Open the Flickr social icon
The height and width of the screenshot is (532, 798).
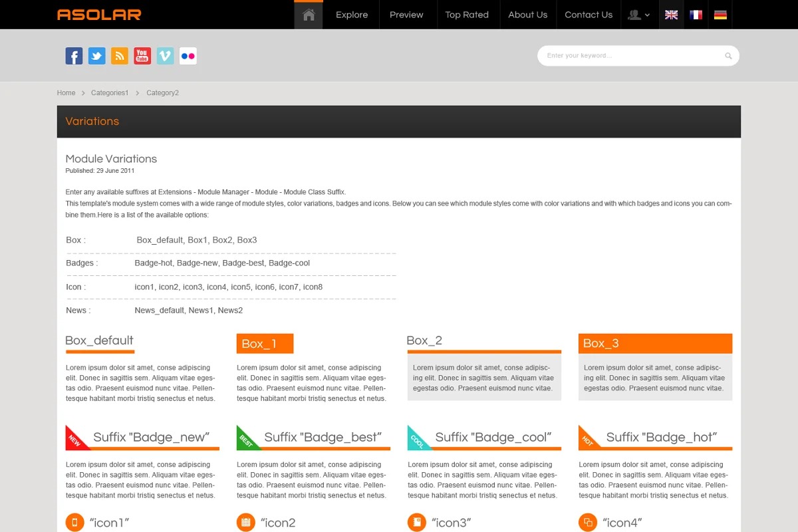188,56
